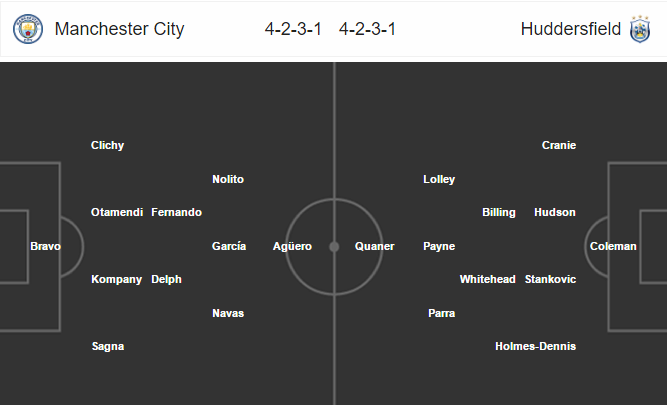Select goalkeeper Bravo in the lineup

click(x=46, y=246)
